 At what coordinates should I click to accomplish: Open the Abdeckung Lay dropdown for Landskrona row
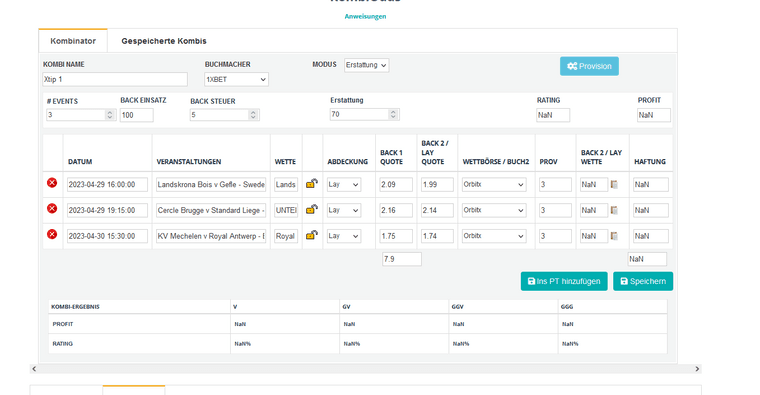pos(344,184)
